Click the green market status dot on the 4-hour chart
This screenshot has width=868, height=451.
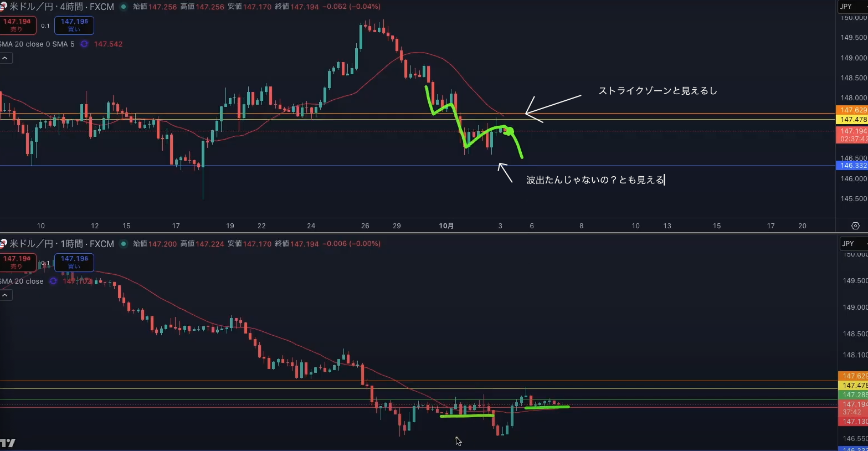point(123,7)
